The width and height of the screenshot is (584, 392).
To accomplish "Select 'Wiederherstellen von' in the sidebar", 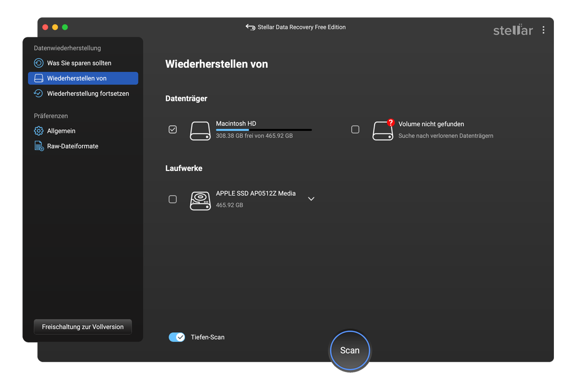I will coord(76,78).
